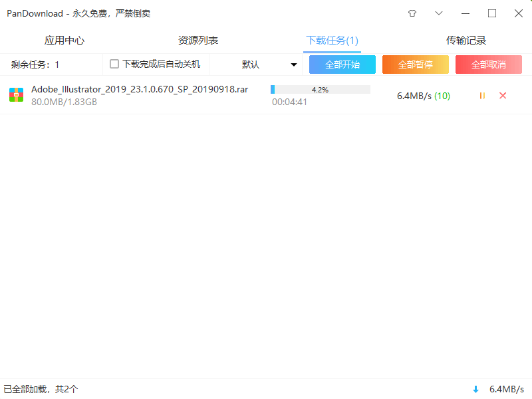The width and height of the screenshot is (532, 399).
Task: Click the 全部开始 button
Action: pos(342,65)
